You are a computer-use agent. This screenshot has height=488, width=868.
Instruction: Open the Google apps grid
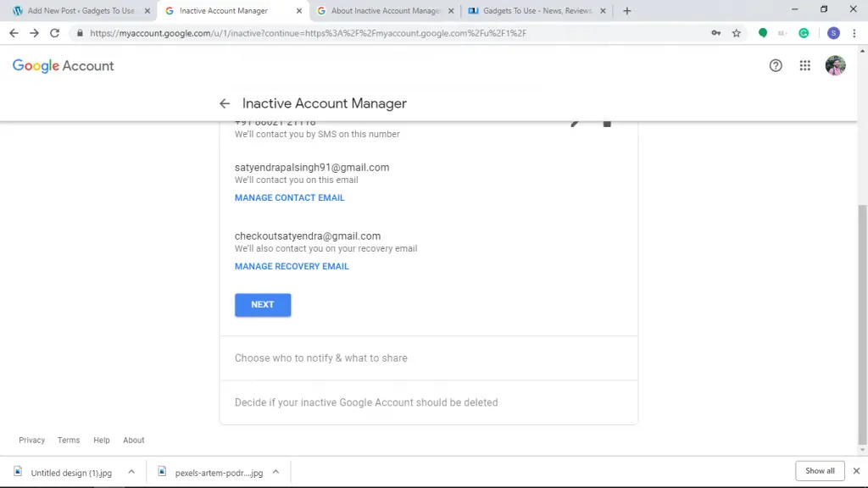[x=805, y=65]
